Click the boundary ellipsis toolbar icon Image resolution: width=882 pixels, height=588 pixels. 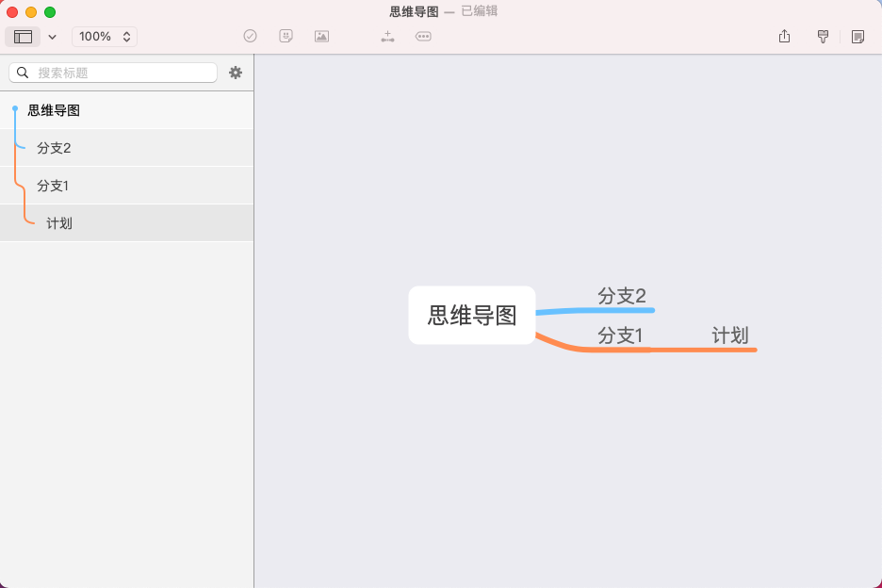(x=423, y=36)
